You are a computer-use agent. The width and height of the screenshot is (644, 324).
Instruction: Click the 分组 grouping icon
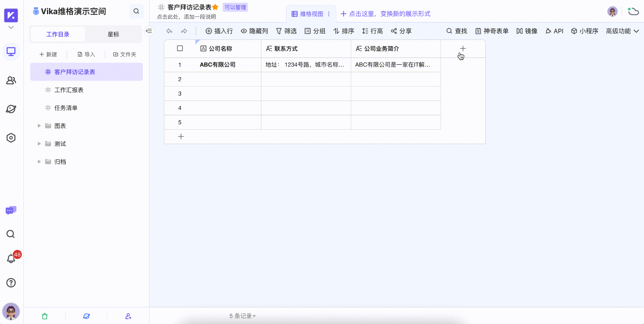(x=315, y=31)
